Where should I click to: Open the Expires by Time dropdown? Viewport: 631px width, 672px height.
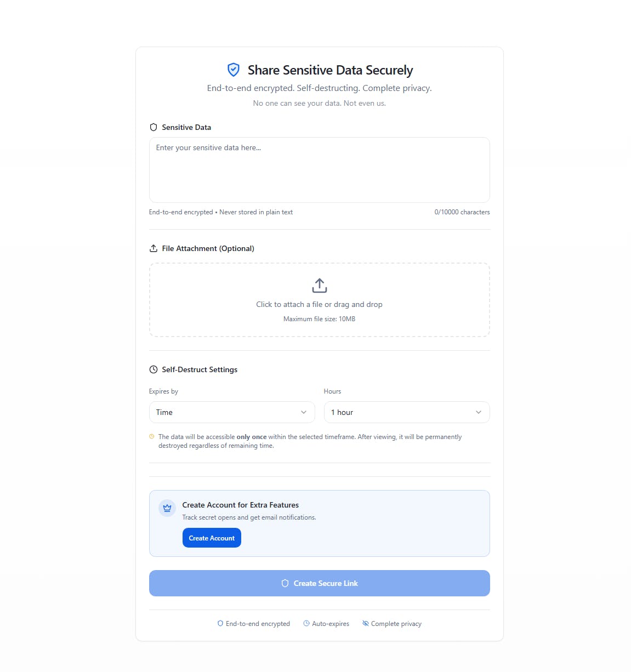[232, 412]
